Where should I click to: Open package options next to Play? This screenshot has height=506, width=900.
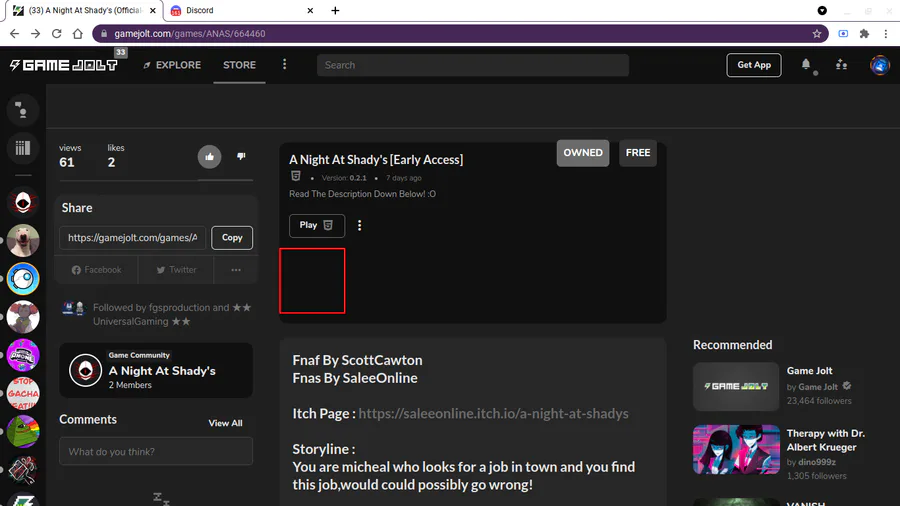pos(359,225)
